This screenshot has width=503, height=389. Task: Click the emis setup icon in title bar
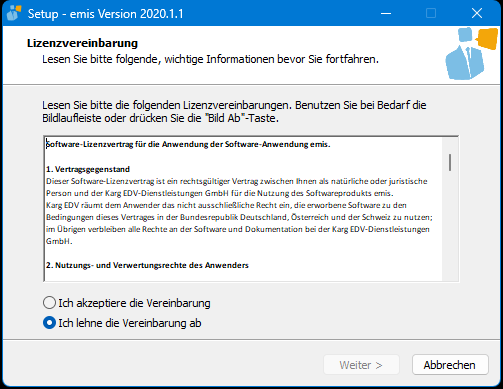pyautogui.click(x=14, y=13)
